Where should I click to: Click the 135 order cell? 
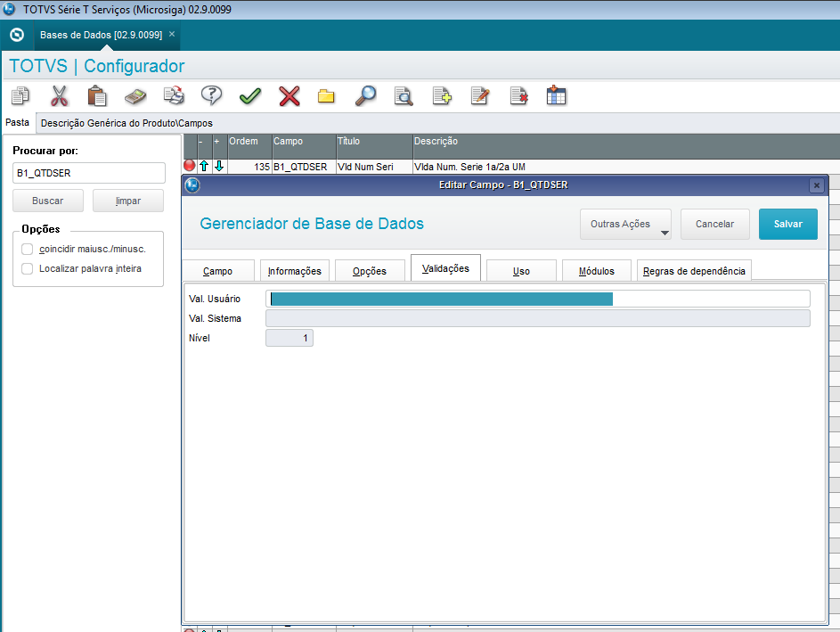pyautogui.click(x=249, y=167)
